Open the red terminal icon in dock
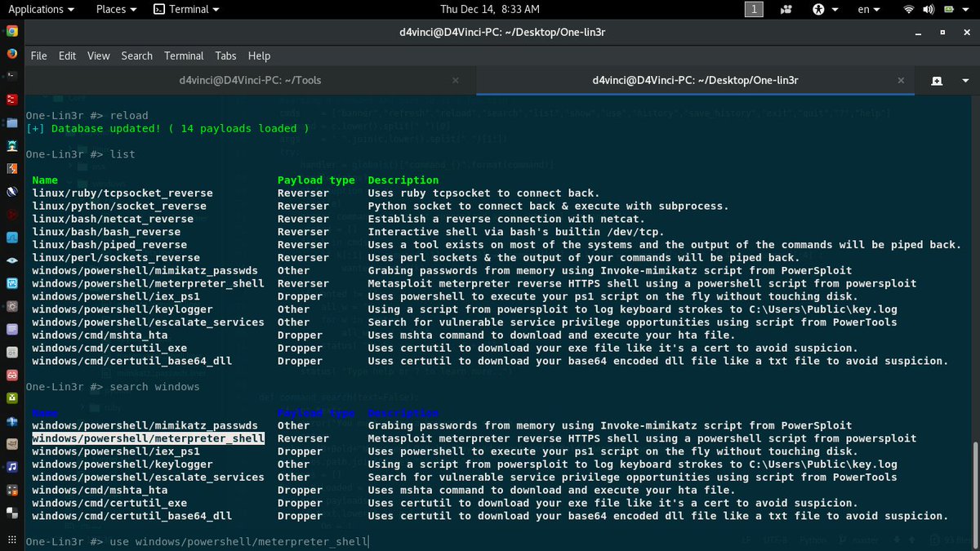 (x=11, y=100)
